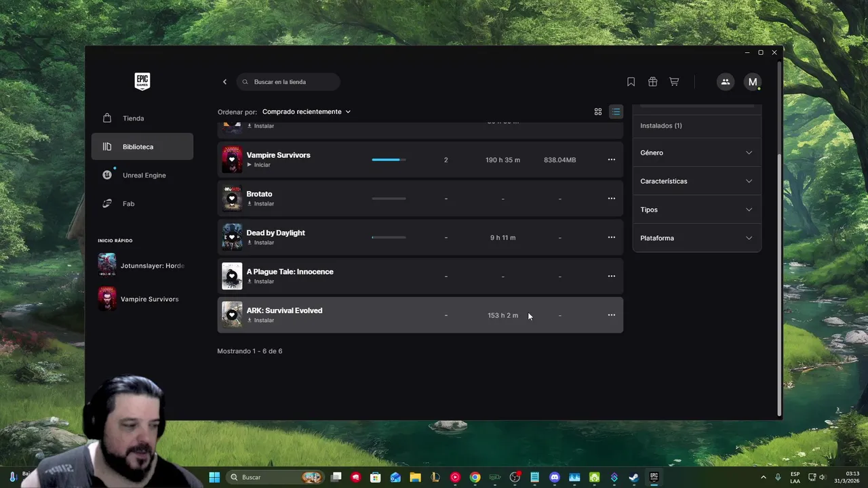Click the 9 h 11 m playtime value
Screen dimensions: 868x488
point(502,238)
